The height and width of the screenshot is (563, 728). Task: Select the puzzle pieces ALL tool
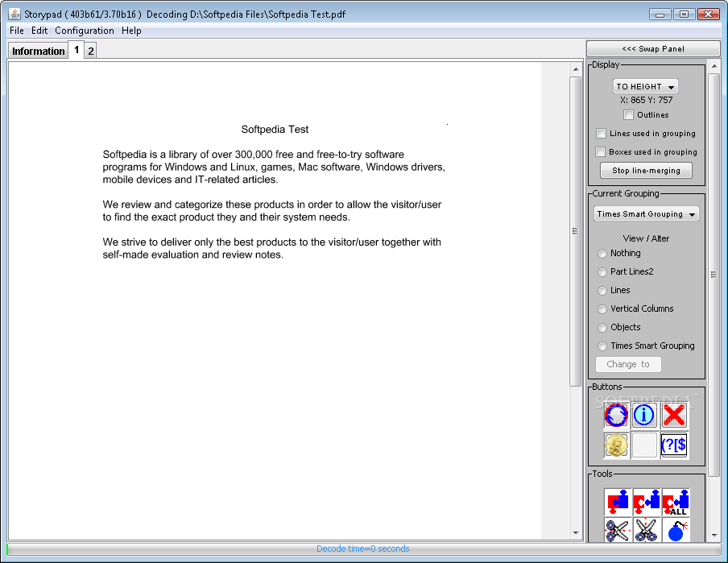(676, 502)
